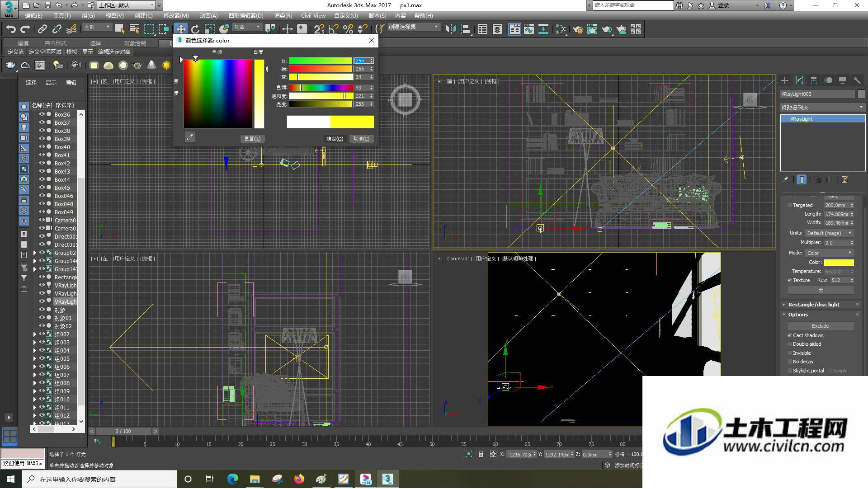Click the yellow Color swatch in VRayLight parameters

click(839, 262)
